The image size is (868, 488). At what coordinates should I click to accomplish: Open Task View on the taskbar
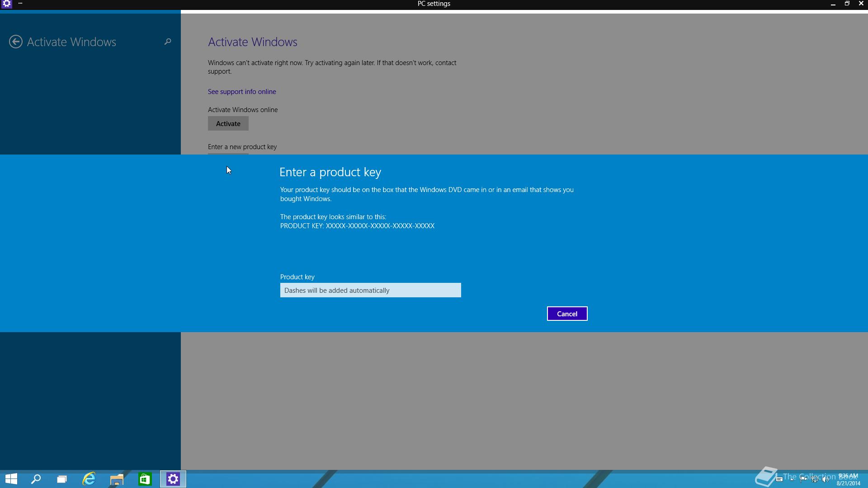[62, 479]
